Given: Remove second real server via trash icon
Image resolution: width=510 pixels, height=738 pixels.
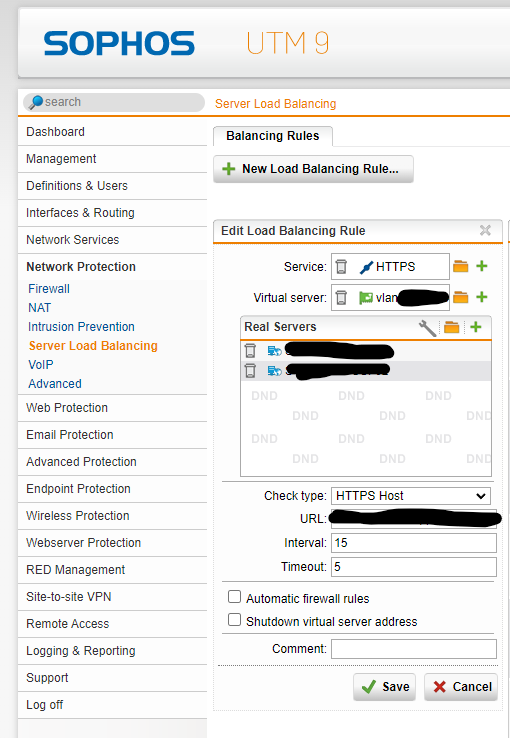Looking at the screenshot, I should click(x=250, y=371).
